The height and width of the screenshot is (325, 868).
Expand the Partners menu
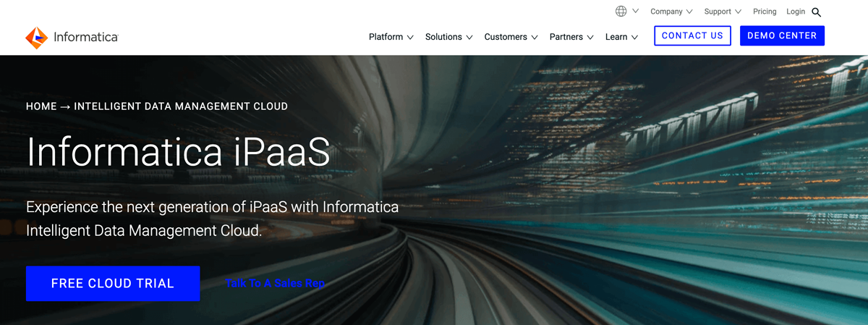click(x=571, y=37)
